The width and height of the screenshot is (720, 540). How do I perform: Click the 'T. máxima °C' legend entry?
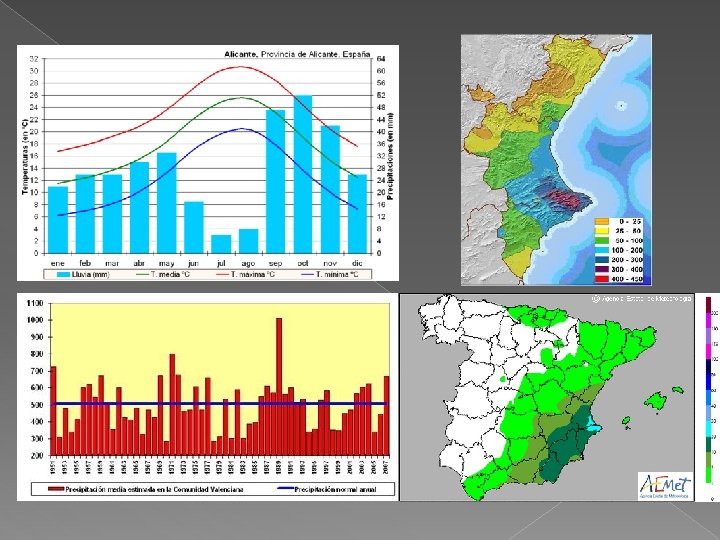point(246,275)
